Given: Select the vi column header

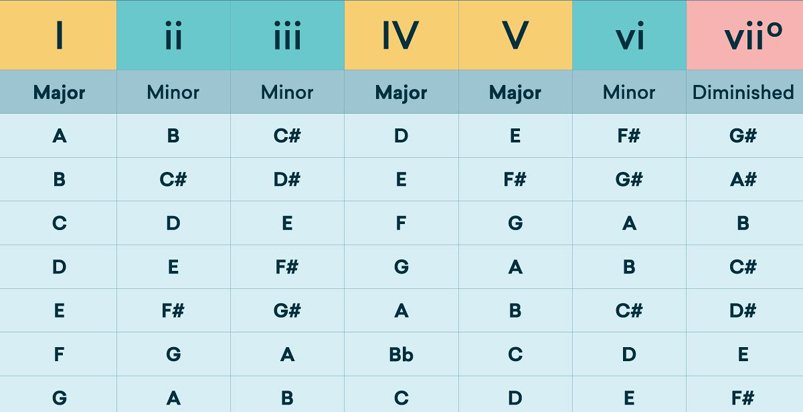Looking at the screenshot, I should pos(629,35).
